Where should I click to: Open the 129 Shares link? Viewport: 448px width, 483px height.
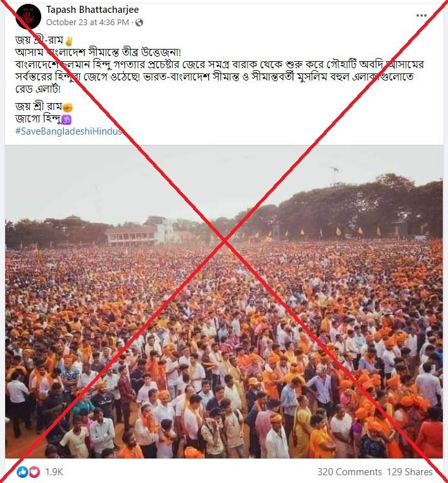410,472
